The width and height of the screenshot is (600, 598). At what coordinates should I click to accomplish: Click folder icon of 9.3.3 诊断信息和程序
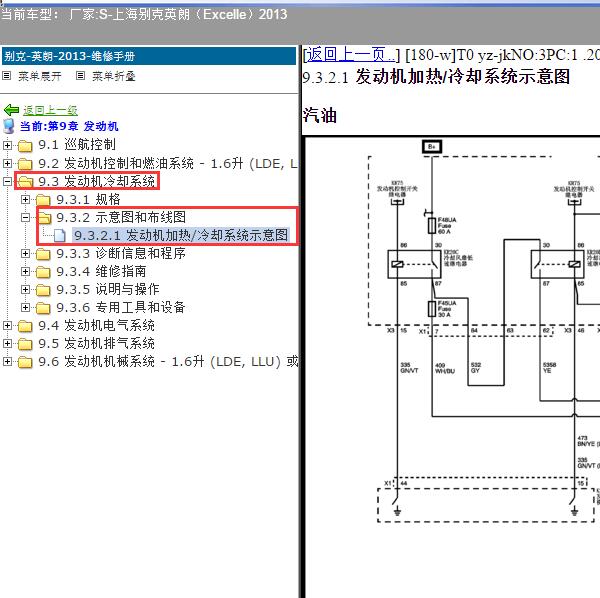click(43, 254)
